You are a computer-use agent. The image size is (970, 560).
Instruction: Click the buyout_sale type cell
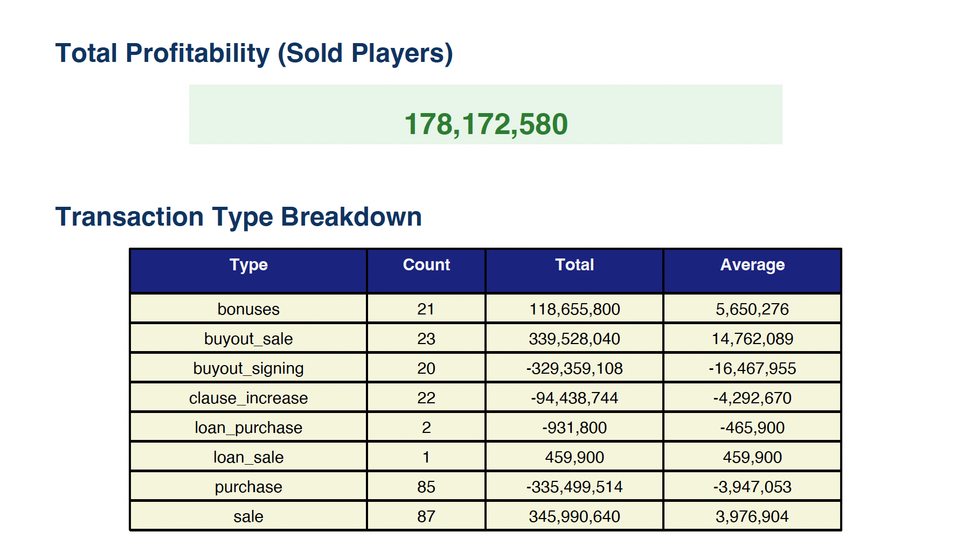point(248,339)
